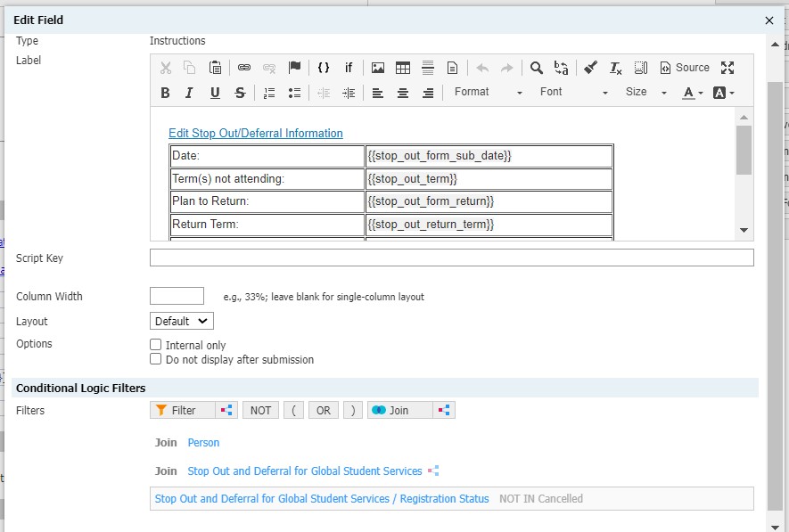Check Do not display after submission
The image size is (789, 532).
tap(156, 360)
